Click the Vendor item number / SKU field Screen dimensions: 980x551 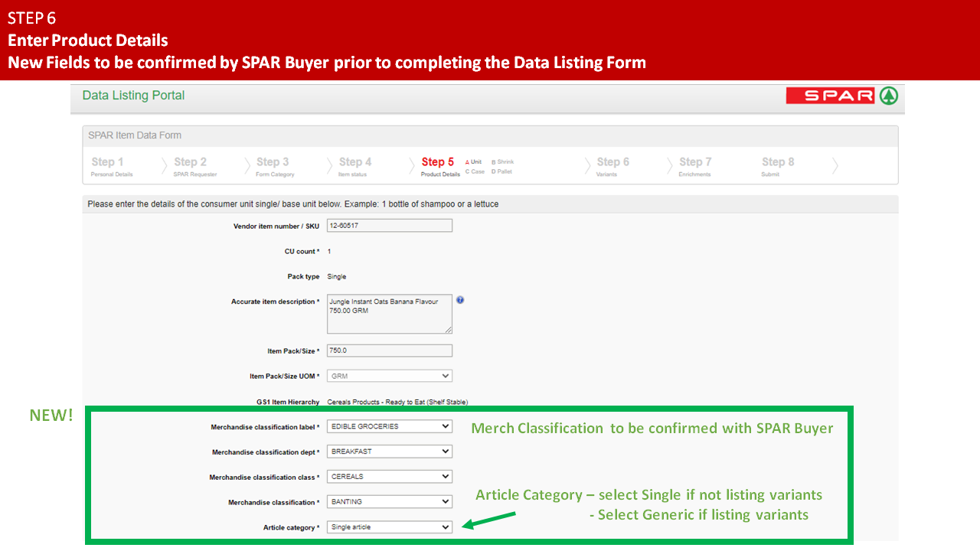pyautogui.click(x=389, y=226)
